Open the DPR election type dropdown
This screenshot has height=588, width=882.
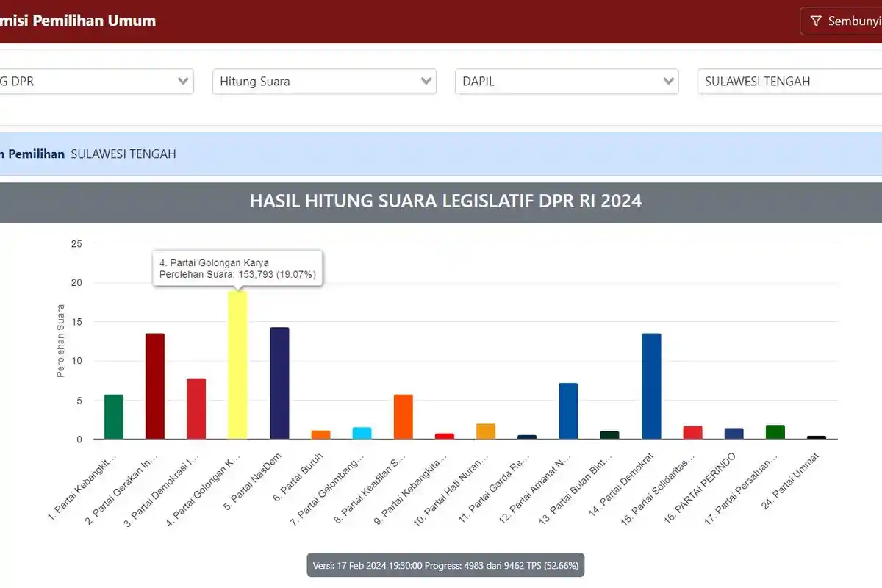point(96,81)
